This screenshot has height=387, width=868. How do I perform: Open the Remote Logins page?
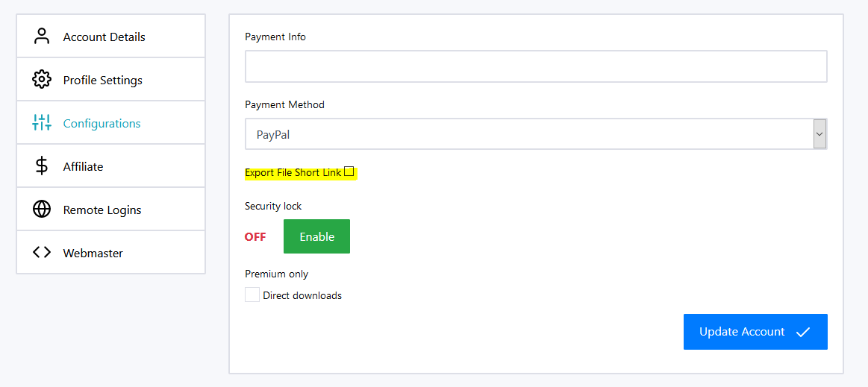[102, 210]
